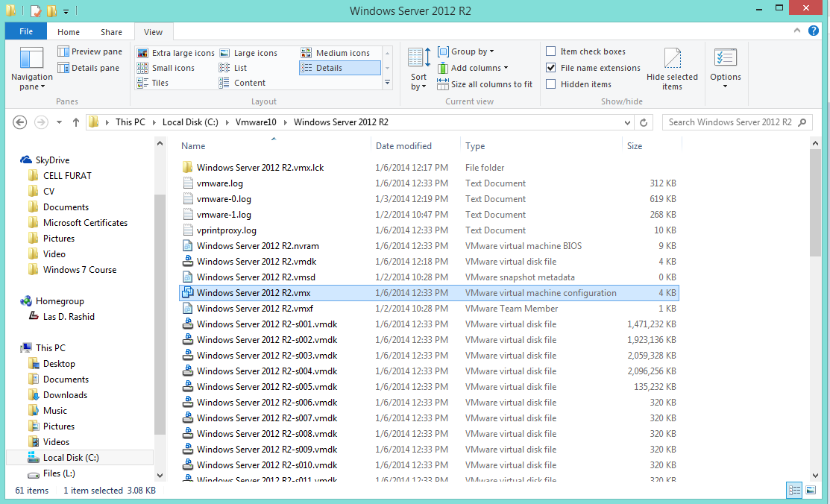The image size is (830, 504).
Task: Open the Add columns menu
Action: pyautogui.click(x=473, y=68)
